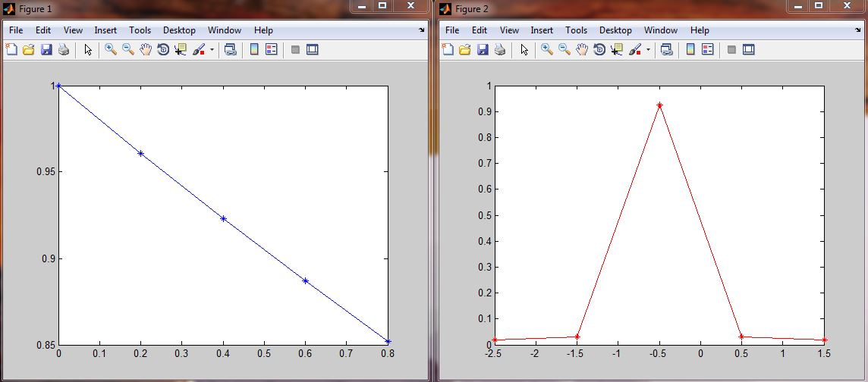
Task: Click the red peak data marker in Figure 2
Action: coord(659,105)
